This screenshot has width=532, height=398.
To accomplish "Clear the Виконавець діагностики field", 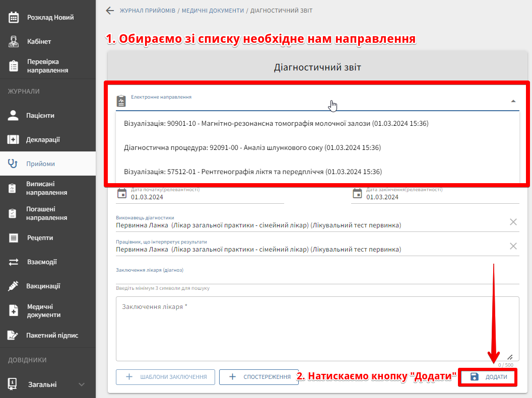I will pos(513,222).
